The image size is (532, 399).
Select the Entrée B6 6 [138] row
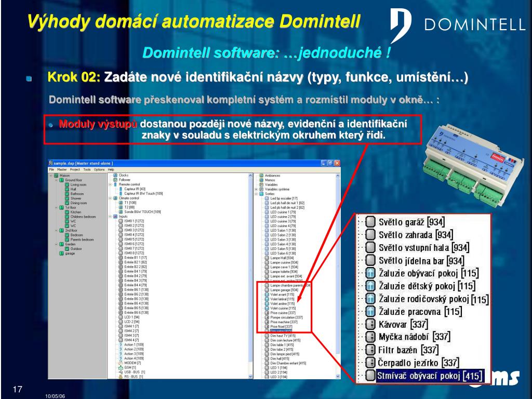click(137, 312)
